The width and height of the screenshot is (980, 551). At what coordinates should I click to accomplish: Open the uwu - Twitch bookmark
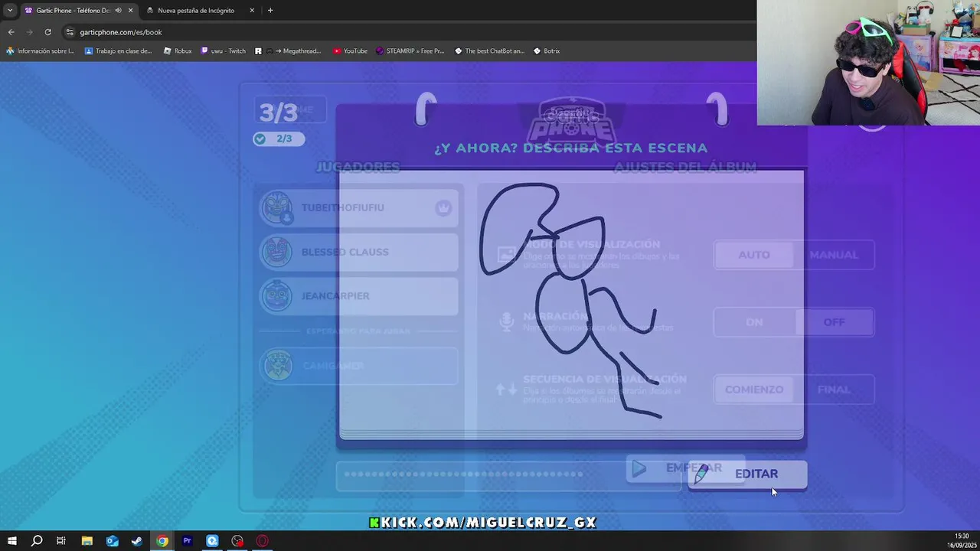pyautogui.click(x=224, y=51)
